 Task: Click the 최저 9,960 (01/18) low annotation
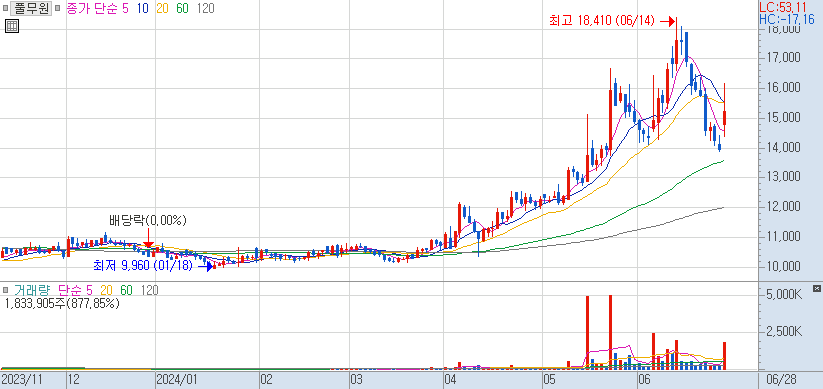tap(143, 266)
